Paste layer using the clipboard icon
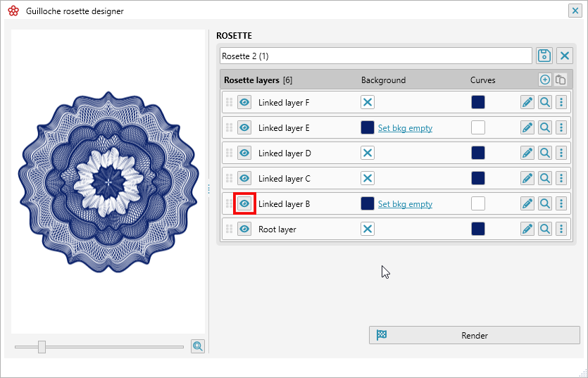The height and width of the screenshot is (378, 588). click(x=561, y=80)
